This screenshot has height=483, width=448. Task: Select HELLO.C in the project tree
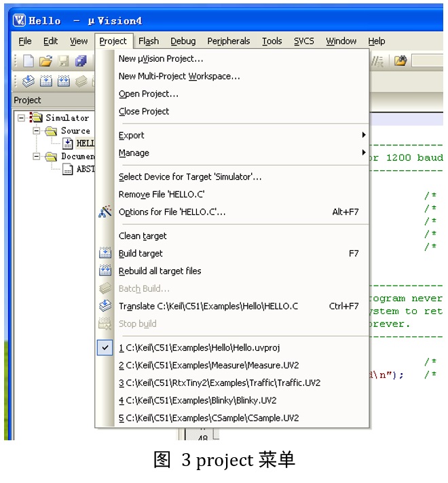point(85,144)
